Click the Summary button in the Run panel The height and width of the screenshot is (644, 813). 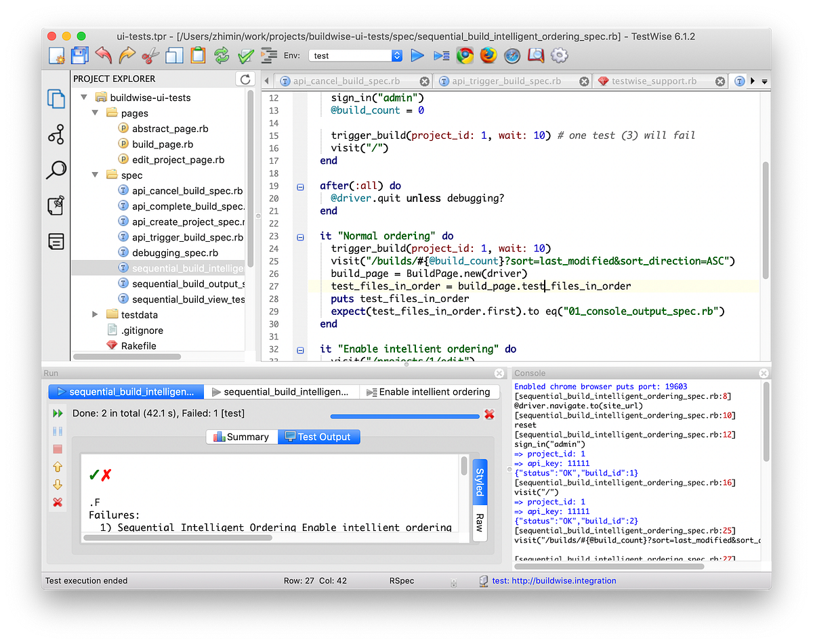[241, 436]
